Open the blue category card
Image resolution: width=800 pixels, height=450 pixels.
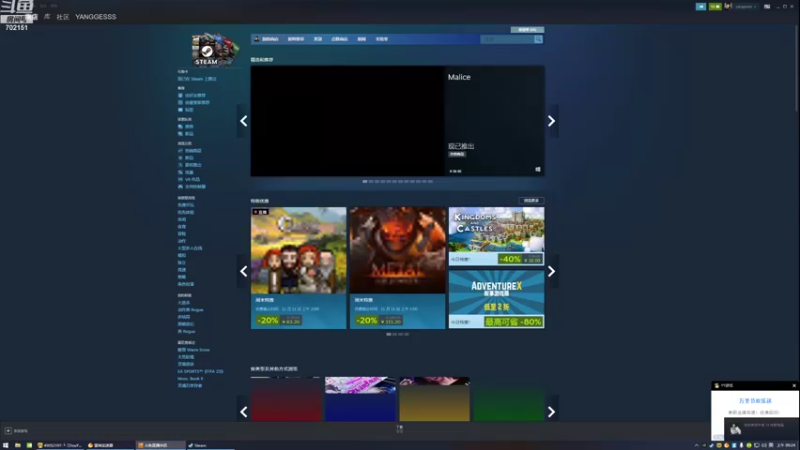pos(360,399)
